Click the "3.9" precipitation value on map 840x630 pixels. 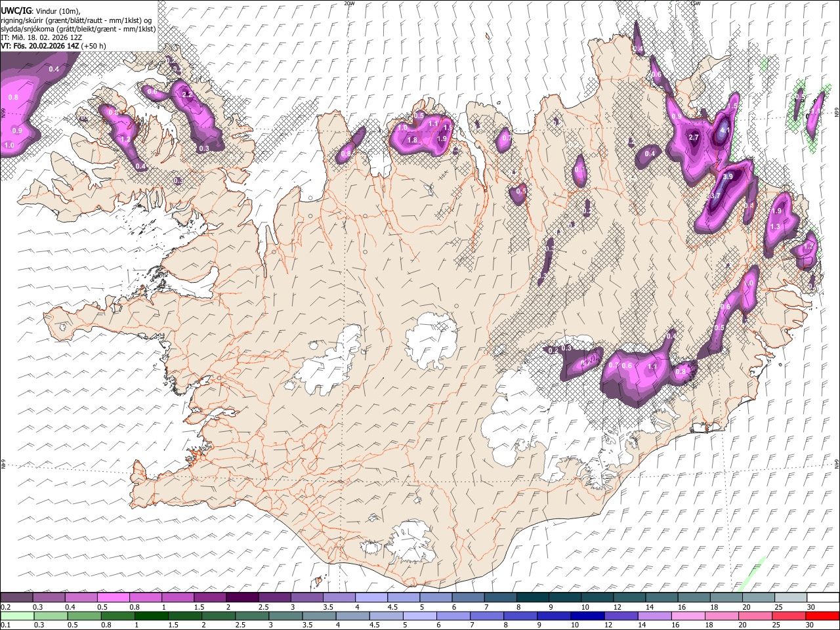click(x=728, y=177)
